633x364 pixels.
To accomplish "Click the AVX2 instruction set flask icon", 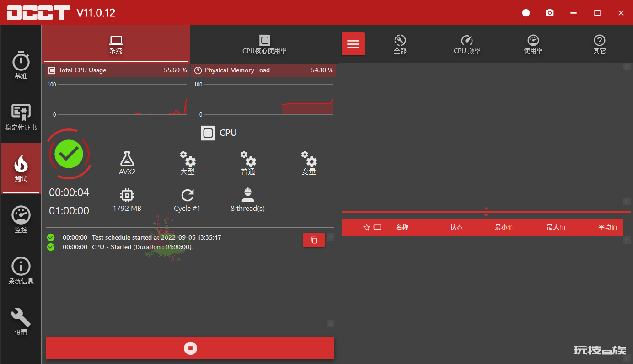I will (127, 159).
